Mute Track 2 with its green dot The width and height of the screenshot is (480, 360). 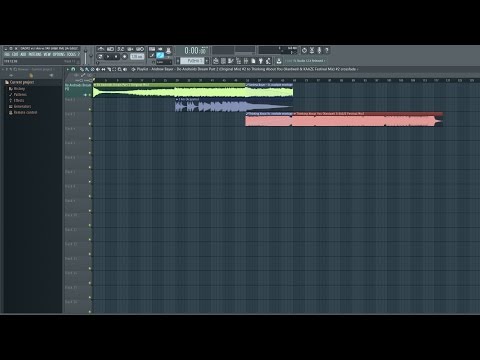click(x=90, y=109)
